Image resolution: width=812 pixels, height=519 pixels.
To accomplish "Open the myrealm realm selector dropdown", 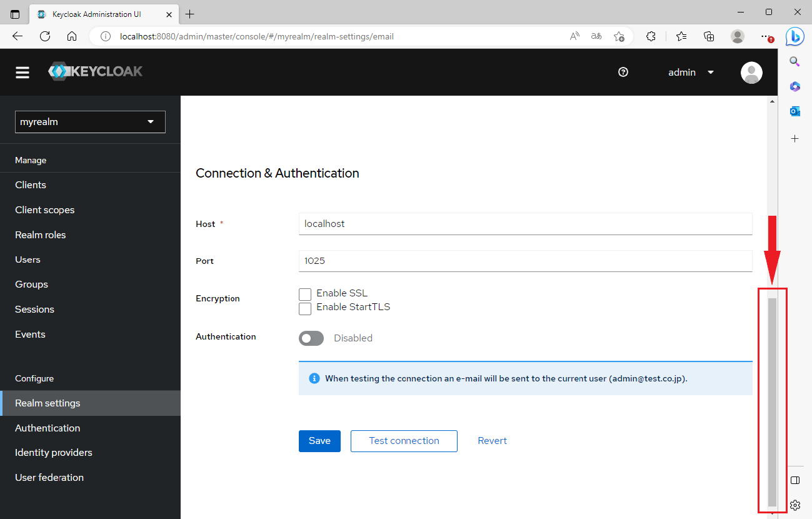I will pos(89,121).
